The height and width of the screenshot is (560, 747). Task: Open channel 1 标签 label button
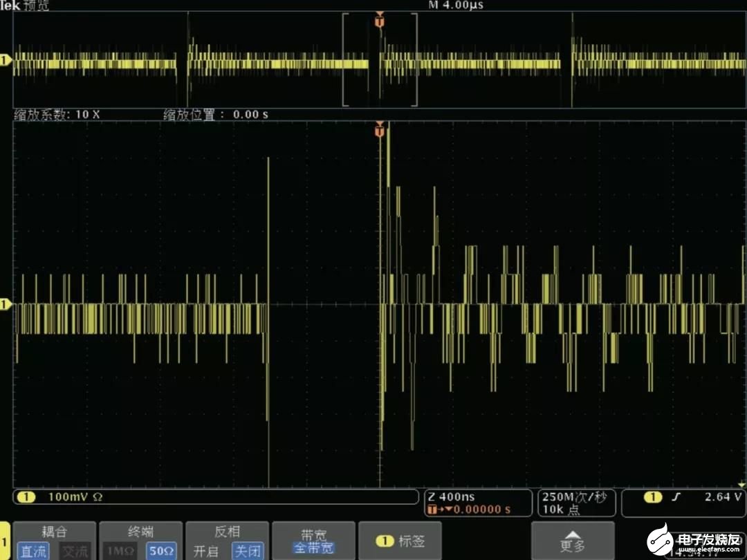tap(400, 541)
